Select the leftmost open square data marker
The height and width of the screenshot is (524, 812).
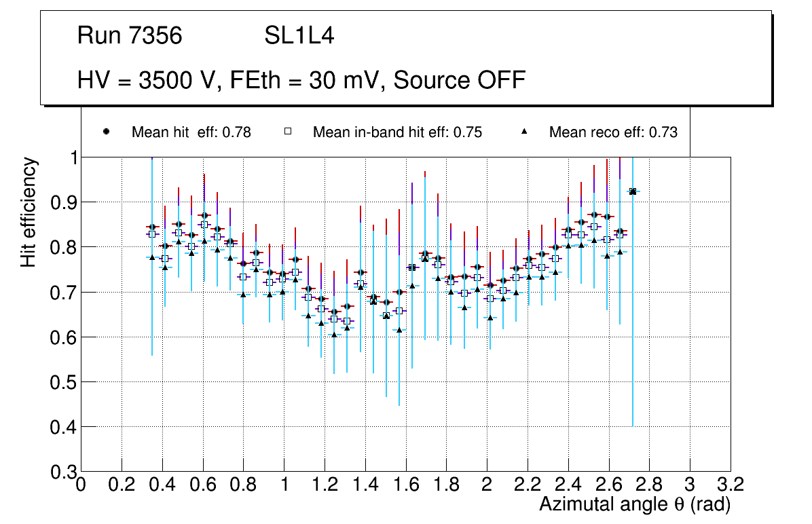[x=152, y=234]
